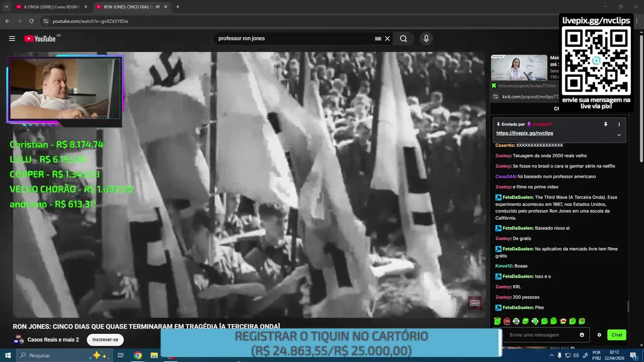This screenshot has height=362, width=644.
Task: Open the Windows Start menu
Action: click(x=8, y=355)
